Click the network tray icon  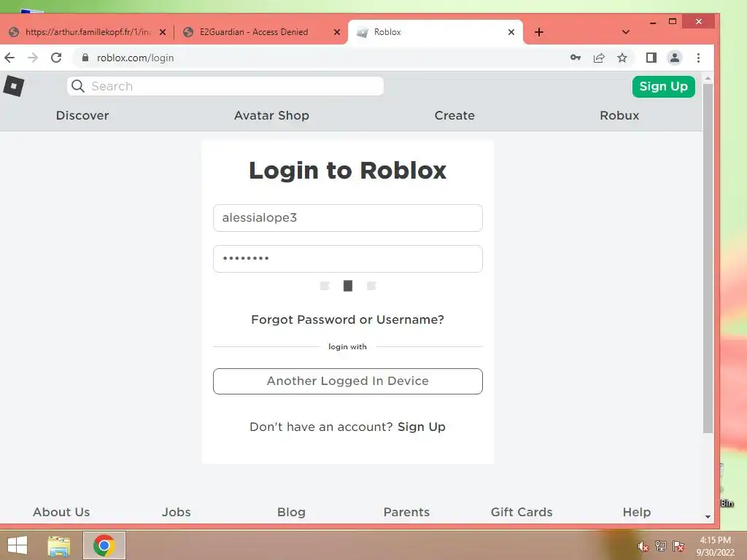coord(660,546)
